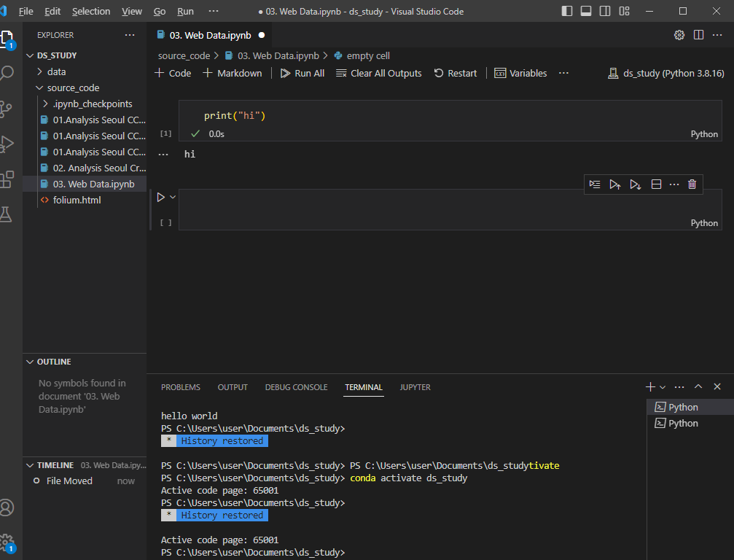Viewport: 734px width, 560px height.
Task: Toggle the secondary side bar layout icon
Action: tap(605, 11)
